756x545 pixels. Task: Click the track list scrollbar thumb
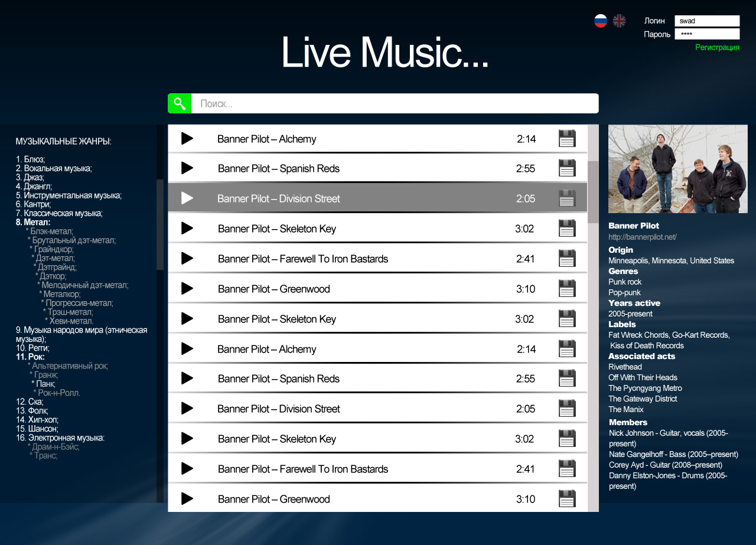pyautogui.click(x=593, y=192)
